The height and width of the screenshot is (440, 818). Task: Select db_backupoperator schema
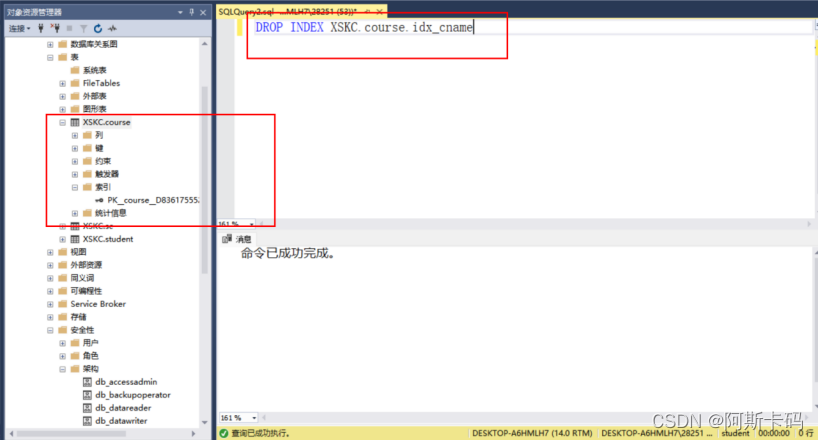[133, 395]
